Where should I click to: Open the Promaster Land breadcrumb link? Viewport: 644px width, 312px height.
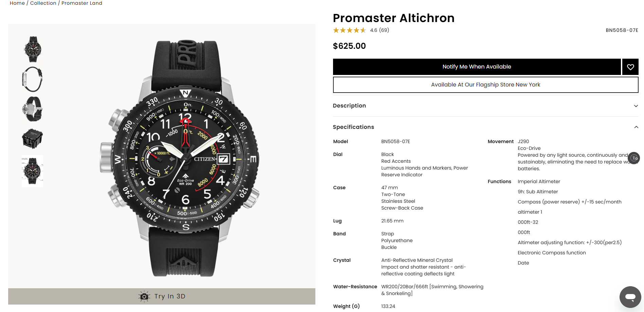point(82,3)
